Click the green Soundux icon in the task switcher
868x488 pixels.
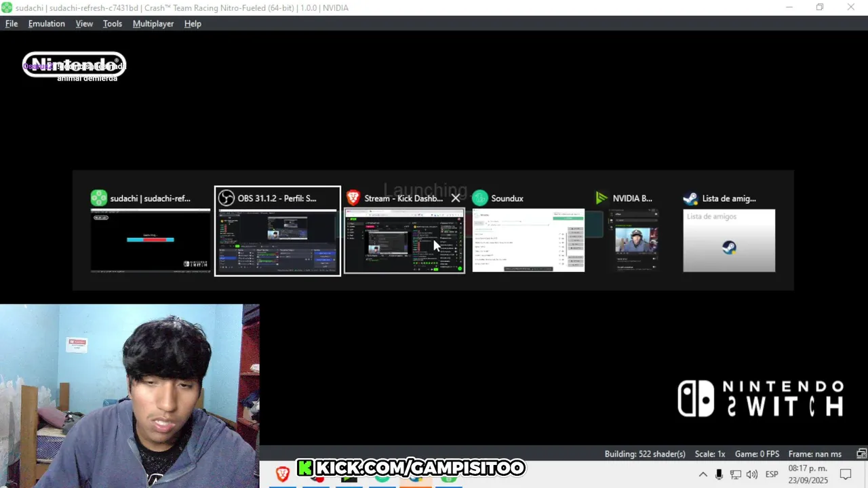click(x=480, y=198)
